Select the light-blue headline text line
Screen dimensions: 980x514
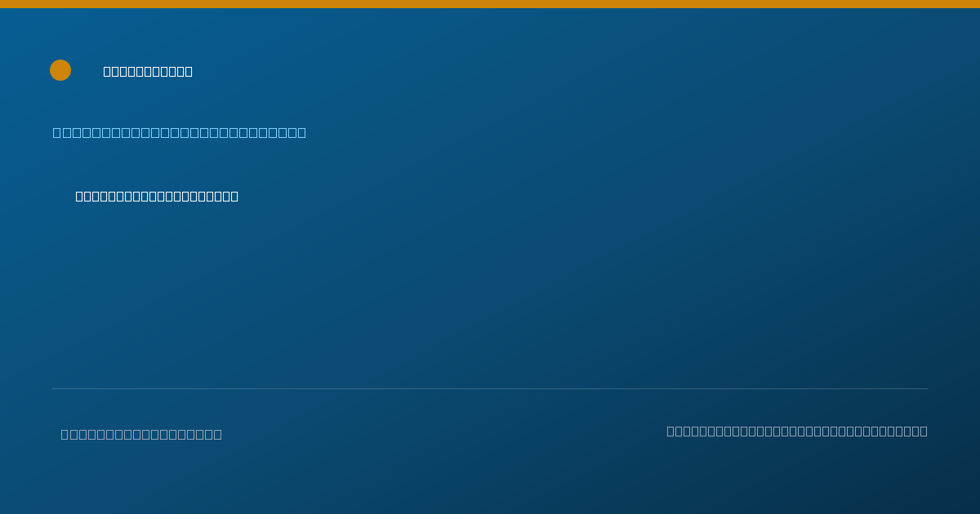point(180,133)
